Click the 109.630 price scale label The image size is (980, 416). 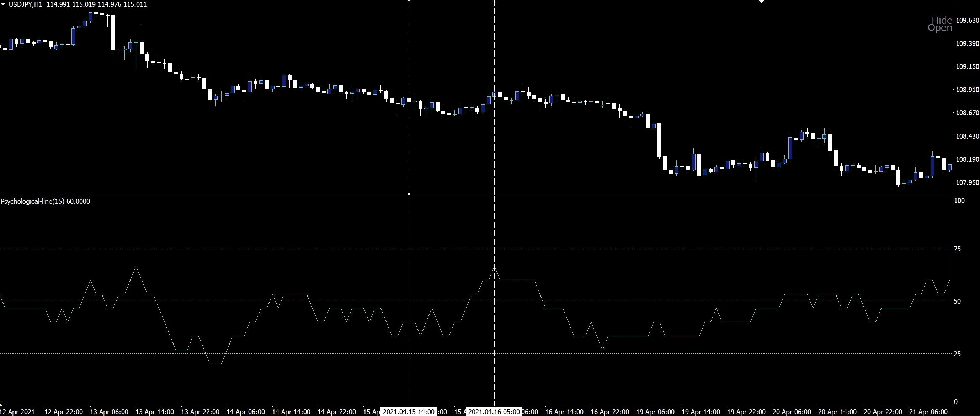click(967, 20)
